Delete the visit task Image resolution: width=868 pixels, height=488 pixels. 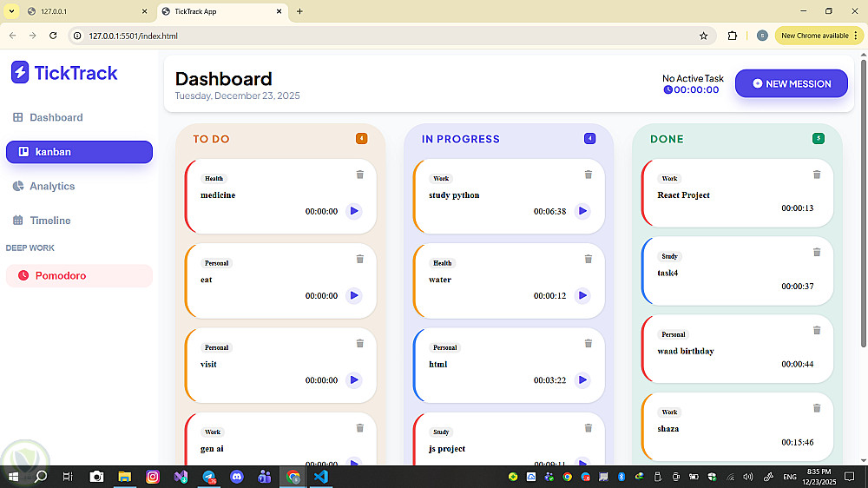[360, 344]
